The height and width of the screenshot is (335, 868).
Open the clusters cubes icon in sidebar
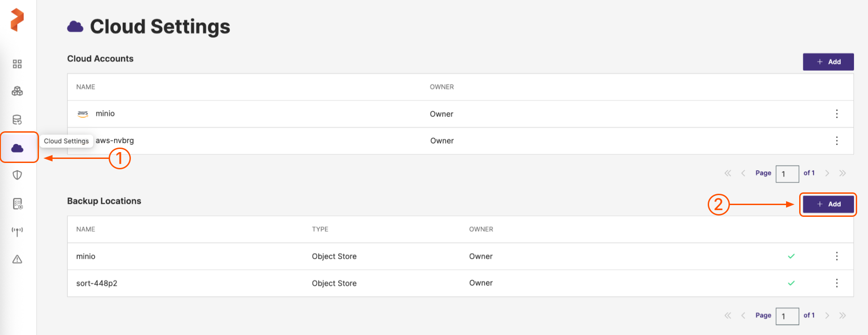17,91
